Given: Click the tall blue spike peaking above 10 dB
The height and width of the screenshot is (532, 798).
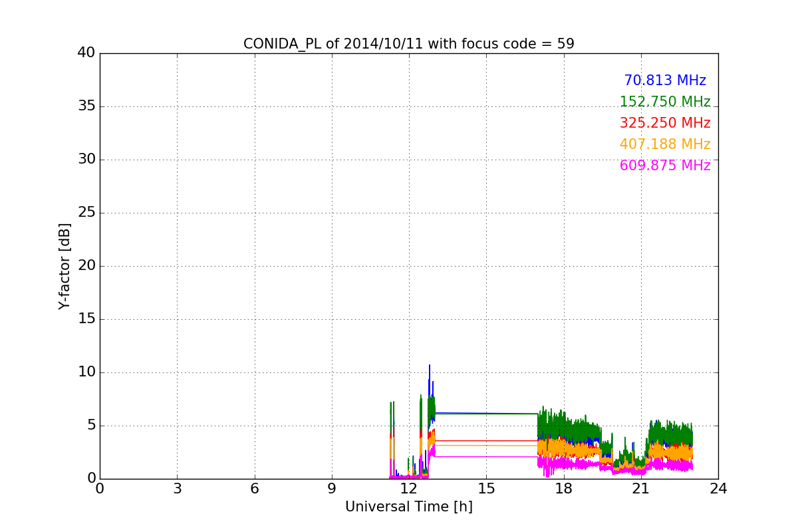Looking at the screenshot, I should point(430,382).
